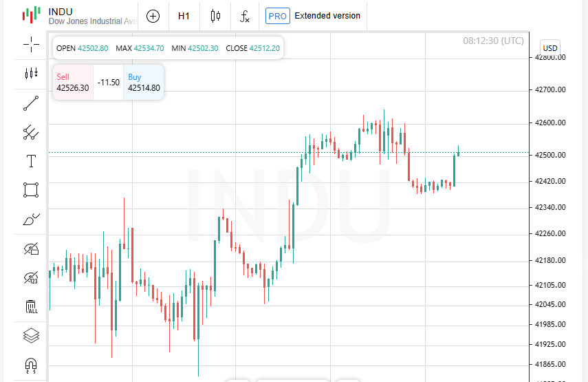Click the 41865.00 price axis label

pyautogui.click(x=550, y=364)
